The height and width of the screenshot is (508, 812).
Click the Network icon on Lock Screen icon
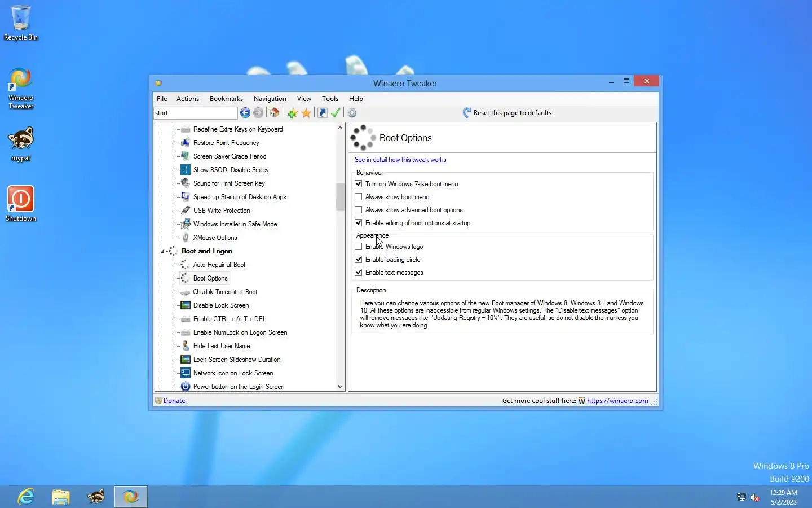coord(186,373)
